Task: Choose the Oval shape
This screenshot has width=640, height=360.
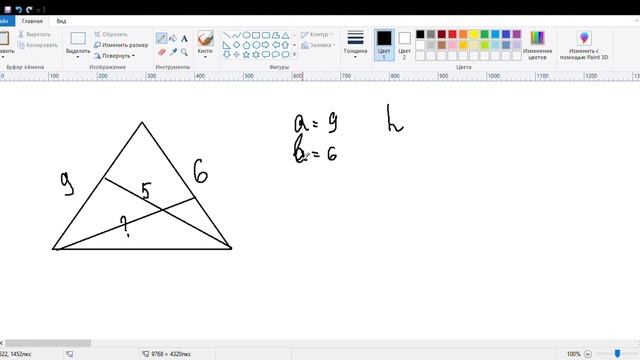Action: tap(246, 36)
